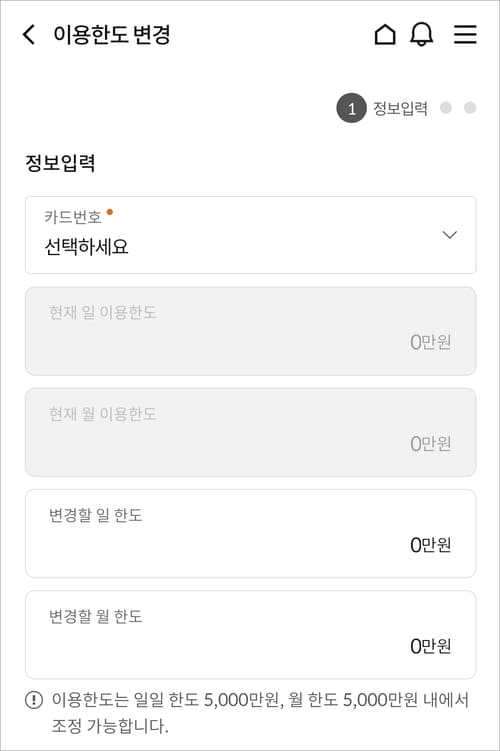
Task: Click the second step dot indicator
Action: 446,108
